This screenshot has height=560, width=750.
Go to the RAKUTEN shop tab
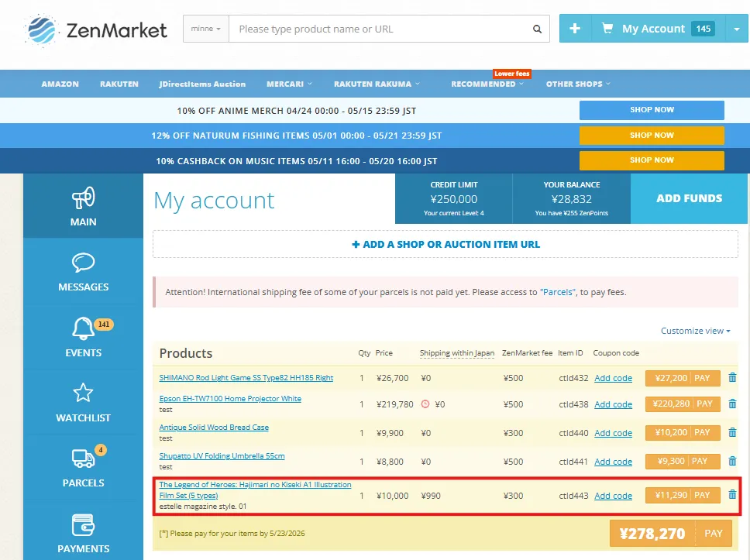(x=119, y=84)
